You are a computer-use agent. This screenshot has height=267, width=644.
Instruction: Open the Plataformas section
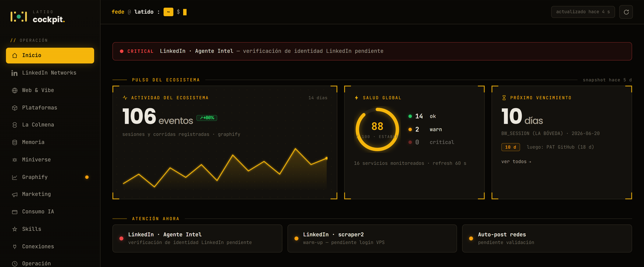tap(50, 108)
